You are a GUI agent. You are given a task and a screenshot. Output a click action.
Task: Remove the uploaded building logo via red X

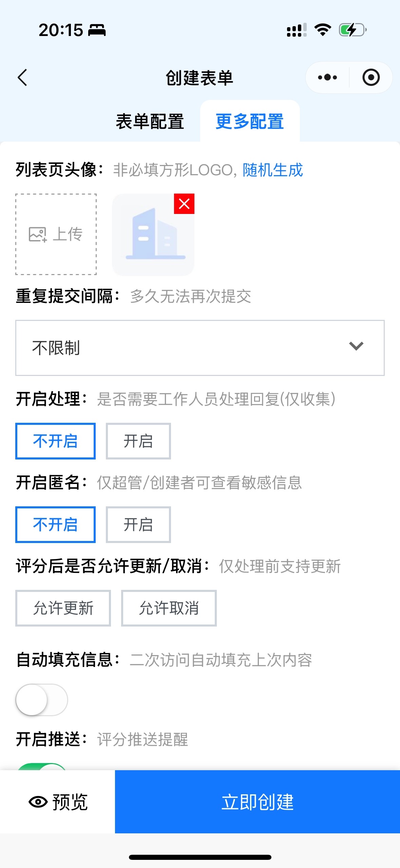pyautogui.click(x=184, y=204)
